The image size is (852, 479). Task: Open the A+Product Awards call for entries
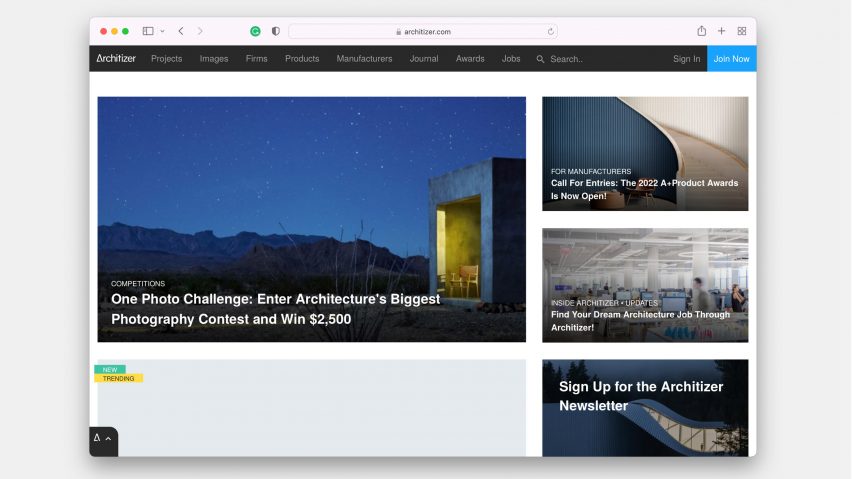pos(644,190)
